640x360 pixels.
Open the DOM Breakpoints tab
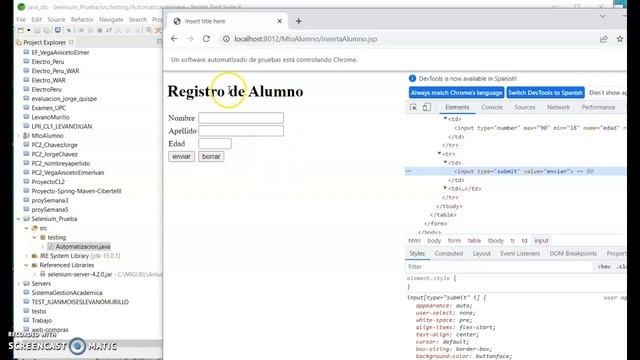point(573,253)
